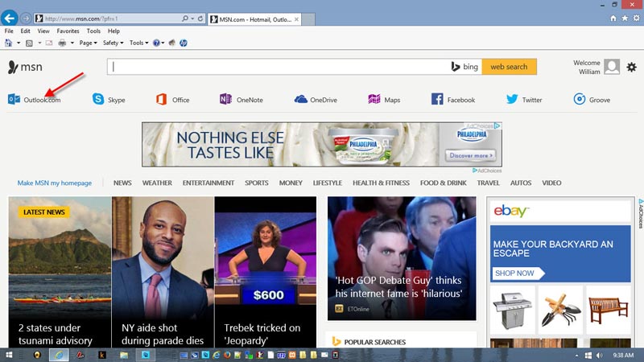Open Firefox icon on the taskbar
The width and height of the screenshot is (644, 362).
click(227, 355)
